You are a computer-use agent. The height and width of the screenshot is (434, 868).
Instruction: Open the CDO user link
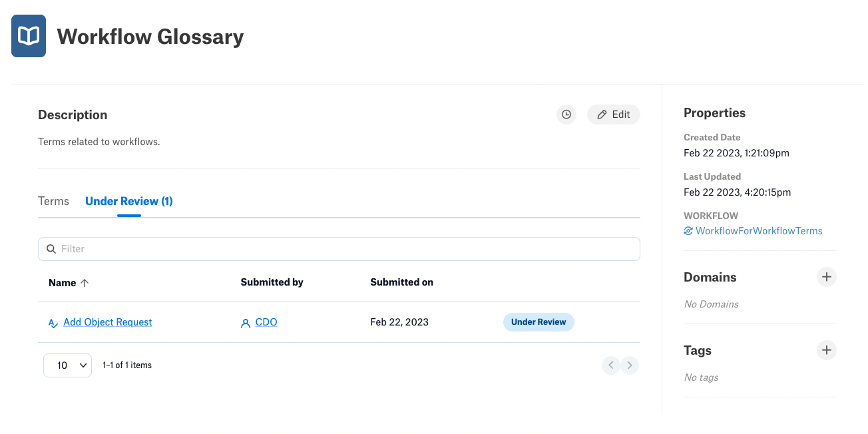[x=266, y=322]
